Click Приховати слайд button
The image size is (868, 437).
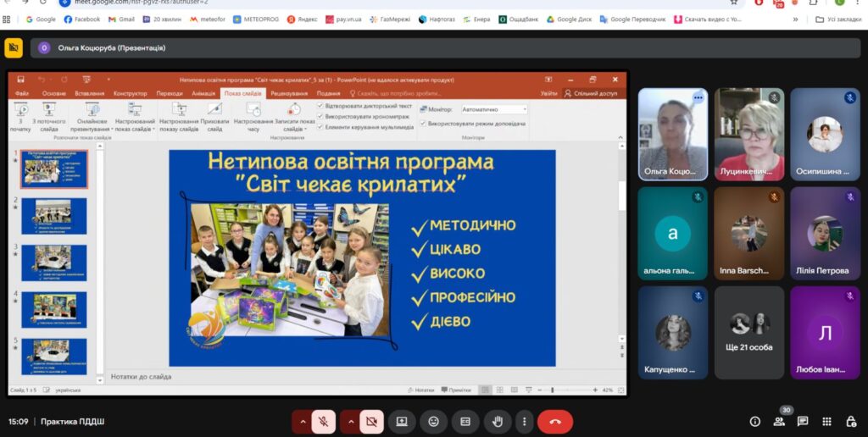(x=214, y=117)
